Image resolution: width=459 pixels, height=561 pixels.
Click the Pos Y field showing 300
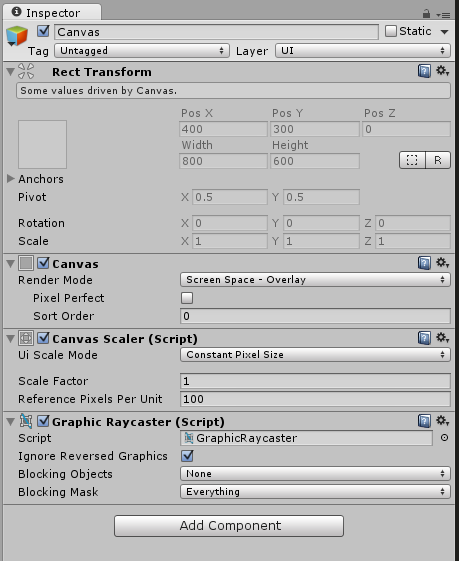click(x=314, y=129)
